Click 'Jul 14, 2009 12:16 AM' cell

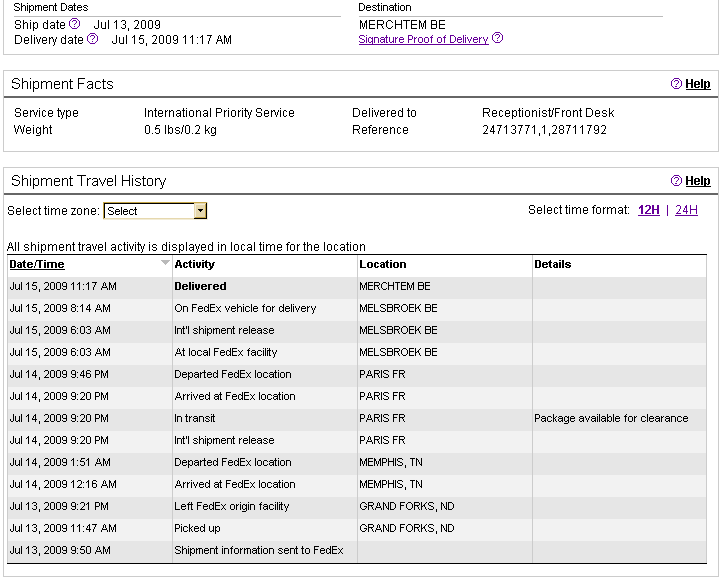click(63, 484)
